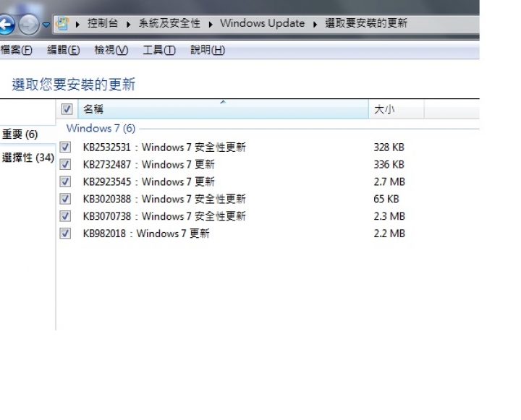Screen dimensions: 521x420
Task: Uncheck KB2532531 update checkbox
Action: coord(65,147)
